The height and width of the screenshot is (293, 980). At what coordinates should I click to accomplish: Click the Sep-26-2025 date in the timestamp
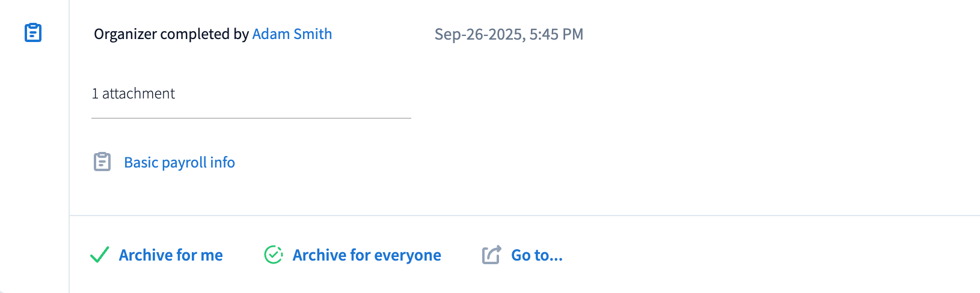point(479,34)
